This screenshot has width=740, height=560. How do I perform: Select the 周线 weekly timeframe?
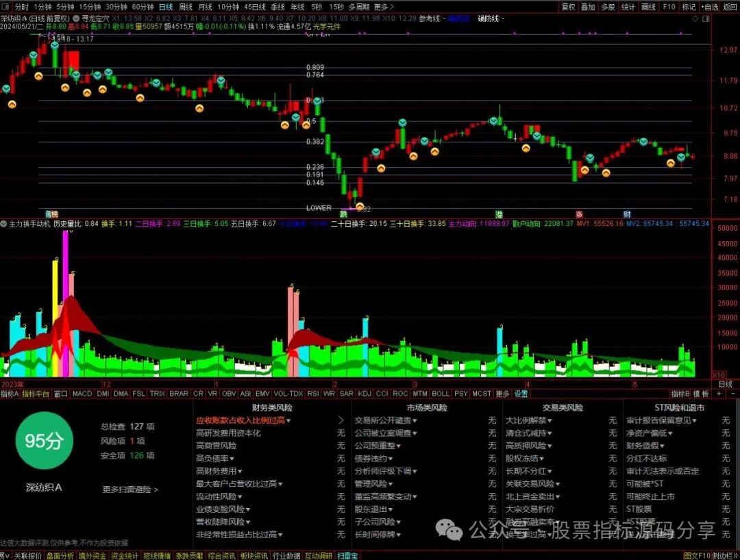(x=186, y=7)
